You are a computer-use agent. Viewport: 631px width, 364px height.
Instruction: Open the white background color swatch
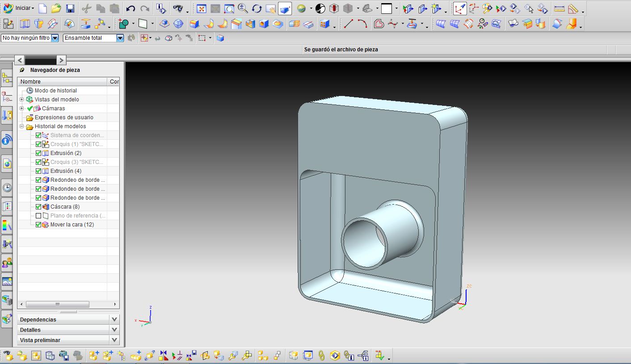point(387,8)
